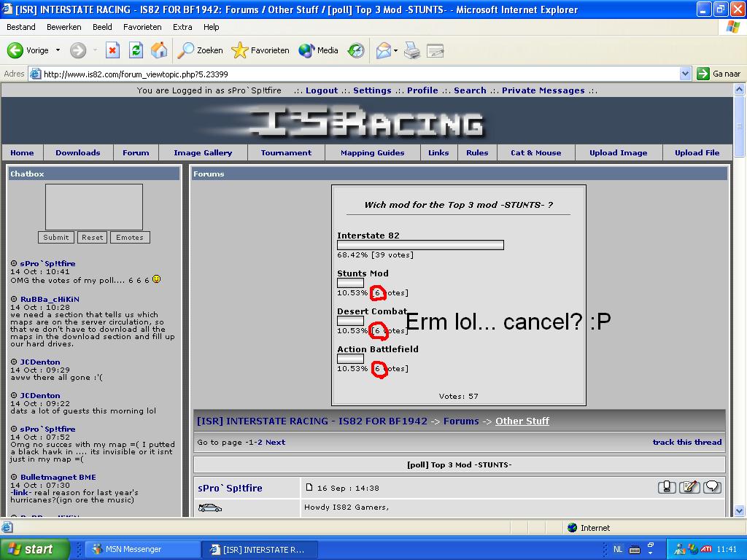Viewport: 747px width, 560px height.
Task: Click the Ga naar go button
Action: point(719,74)
